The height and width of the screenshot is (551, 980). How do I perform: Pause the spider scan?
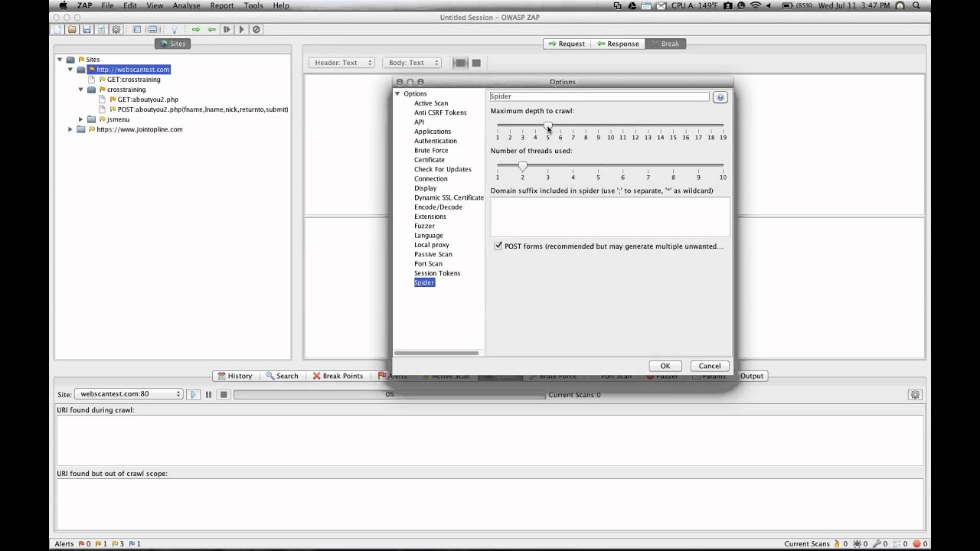208,394
